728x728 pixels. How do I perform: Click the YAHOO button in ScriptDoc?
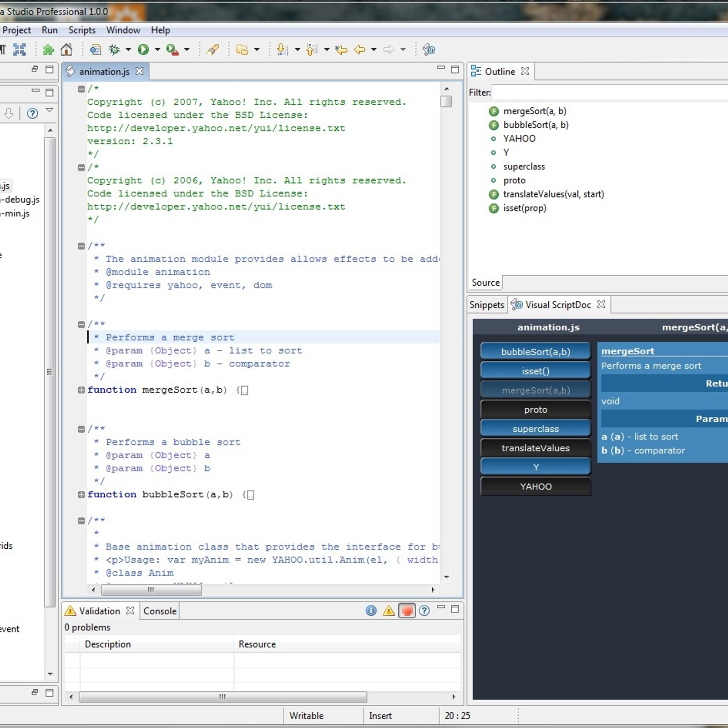coord(536,486)
